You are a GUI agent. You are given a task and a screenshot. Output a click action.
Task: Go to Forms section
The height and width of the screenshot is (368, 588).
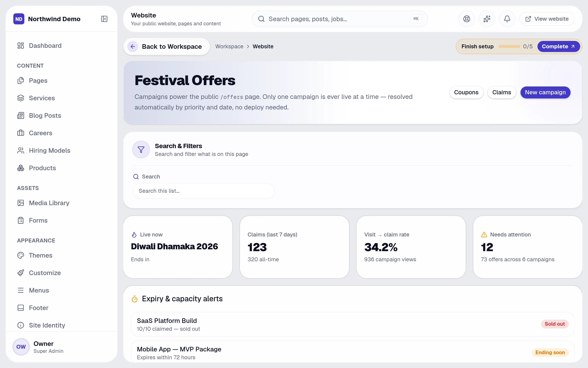tap(62, 221)
